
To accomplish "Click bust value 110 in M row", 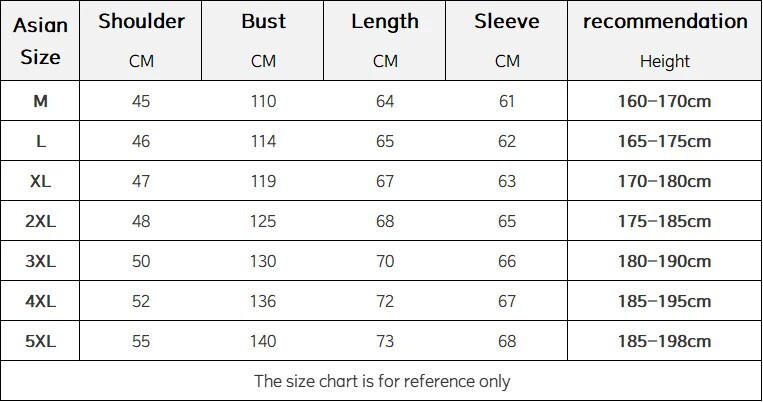I will [263, 101].
